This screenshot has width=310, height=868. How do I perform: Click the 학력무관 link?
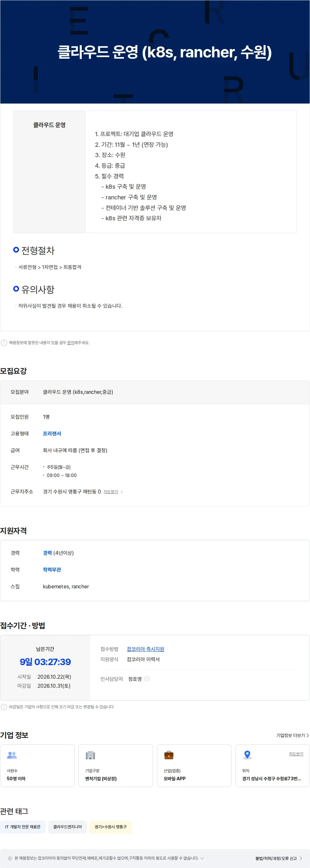tap(52, 569)
